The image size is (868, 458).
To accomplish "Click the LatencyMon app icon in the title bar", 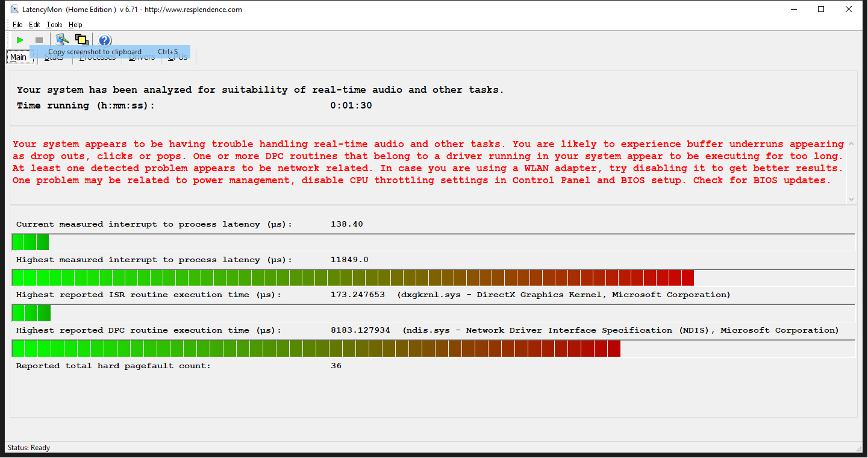I will point(15,10).
